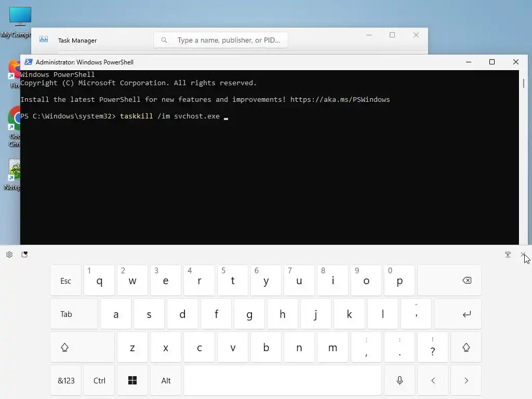Tap the p key
The height and width of the screenshot is (399, 532).
[400, 281]
